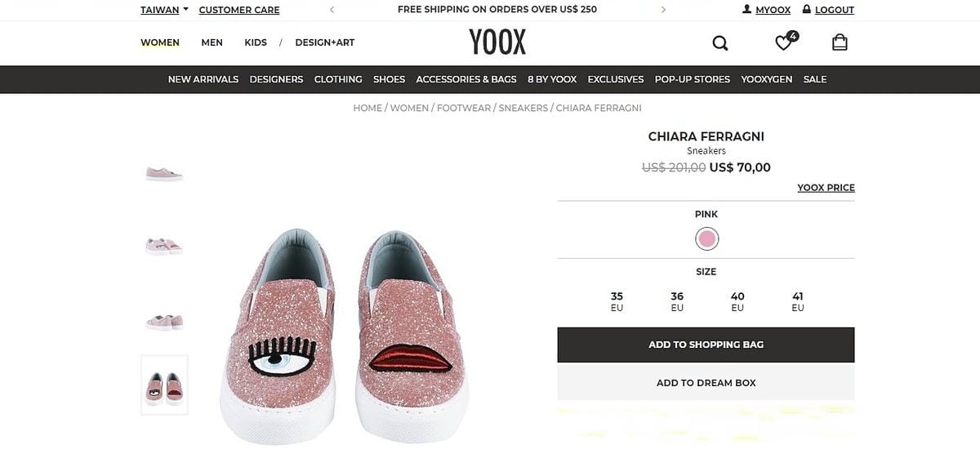980x454 pixels.
Task: Open the Dream Box heart icon
Action: 784,42
